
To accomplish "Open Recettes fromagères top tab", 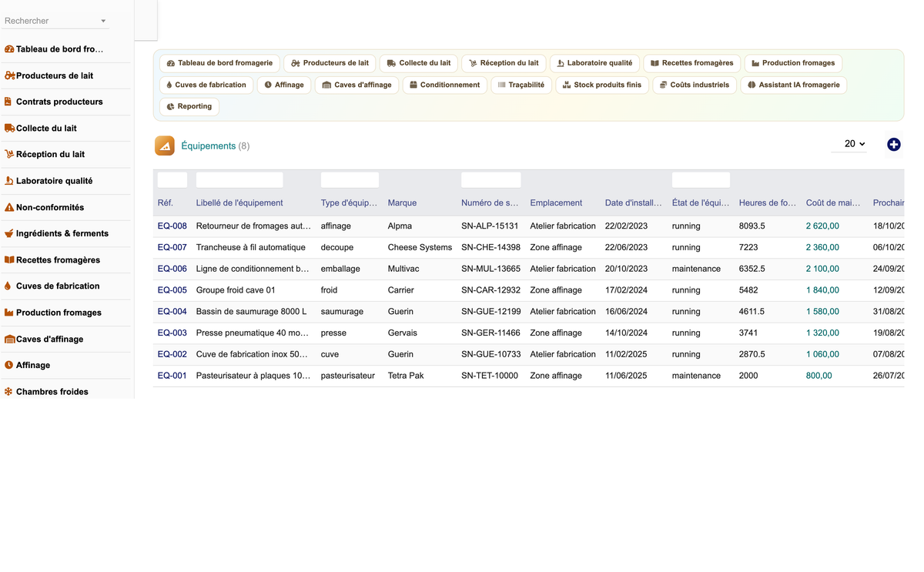I will 692,63.
